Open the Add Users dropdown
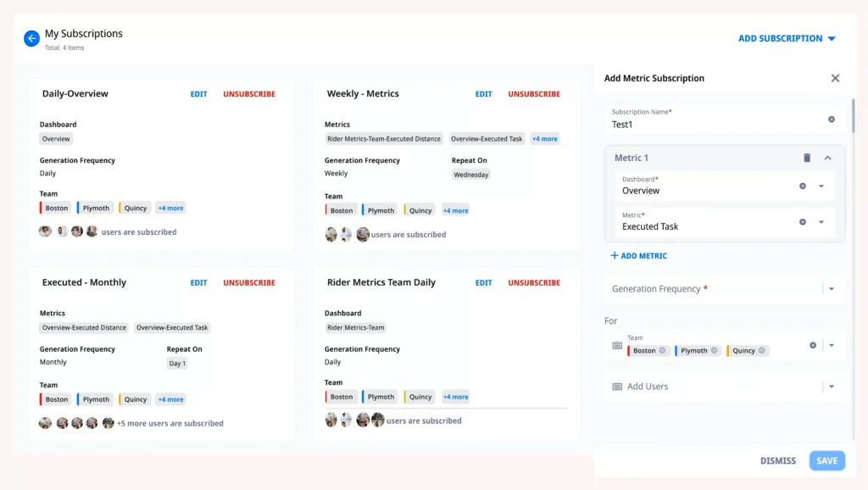 [x=832, y=387]
